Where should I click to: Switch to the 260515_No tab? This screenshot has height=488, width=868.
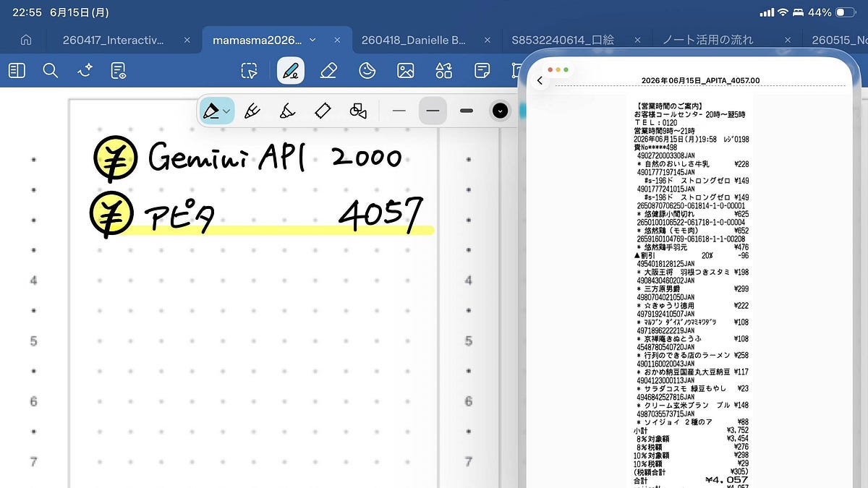click(x=839, y=40)
